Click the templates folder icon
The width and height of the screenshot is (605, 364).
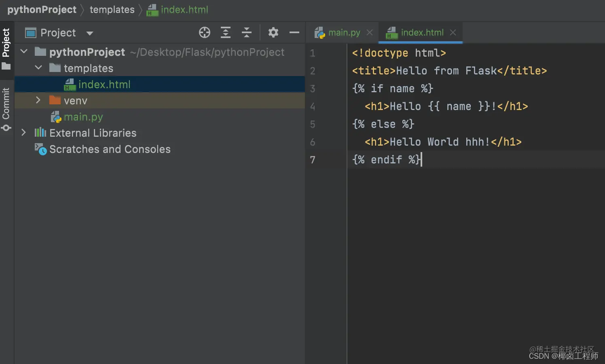tap(55, 68)
